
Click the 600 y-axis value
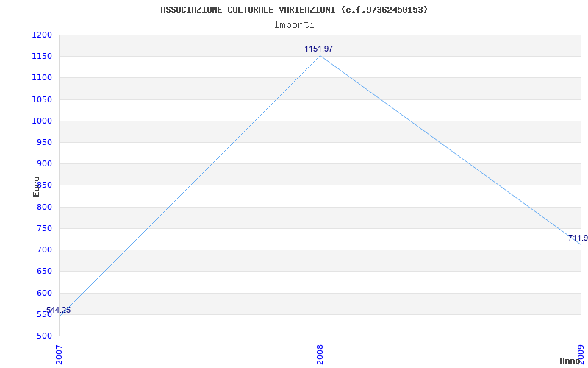[x=44, y=293]
